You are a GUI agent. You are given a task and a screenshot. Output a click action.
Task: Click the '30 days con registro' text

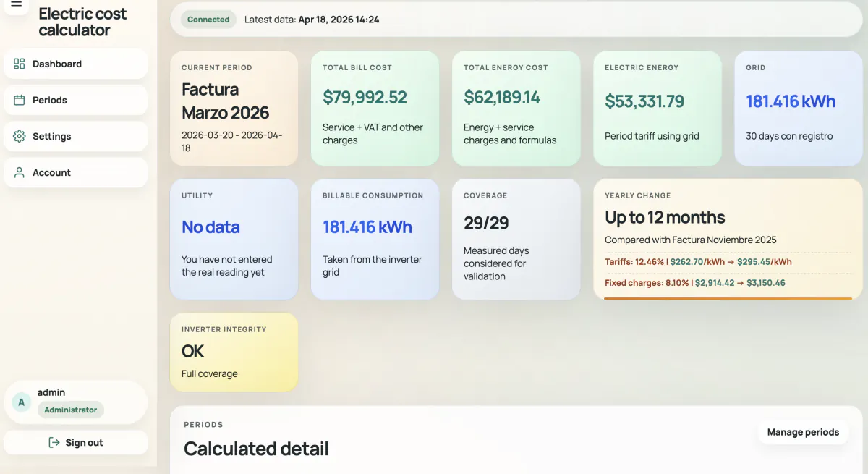[x=789, y=136]
